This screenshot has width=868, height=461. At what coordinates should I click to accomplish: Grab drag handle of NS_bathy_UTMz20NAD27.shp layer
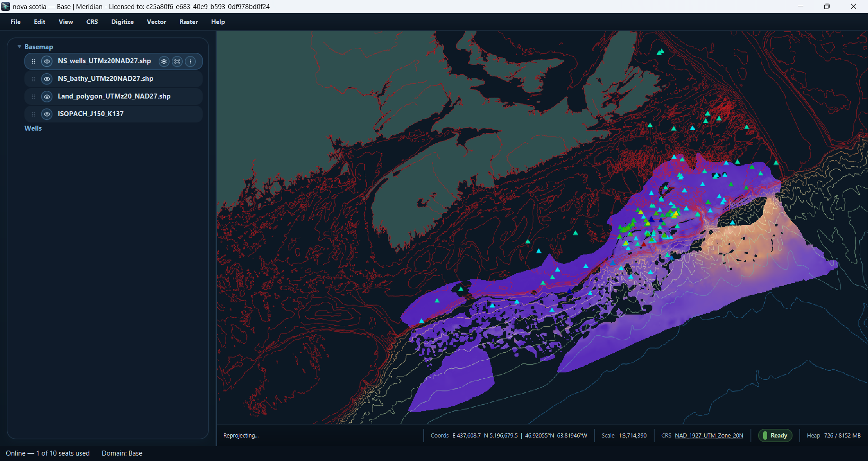[x=33, y=79]
